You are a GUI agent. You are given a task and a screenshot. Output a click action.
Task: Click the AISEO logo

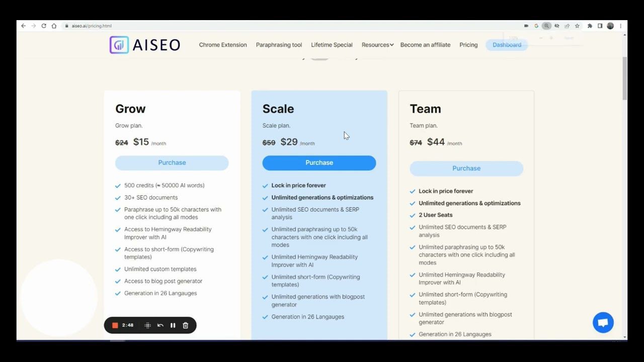pos(145,45)
